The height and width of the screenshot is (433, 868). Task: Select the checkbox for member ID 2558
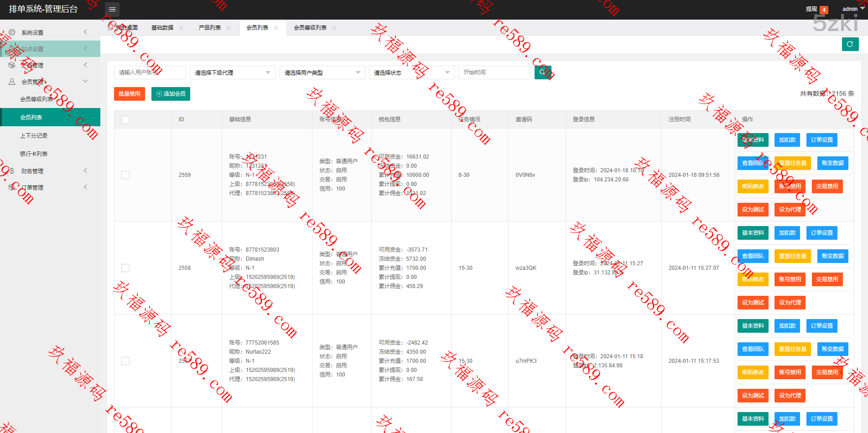(125, 268)
